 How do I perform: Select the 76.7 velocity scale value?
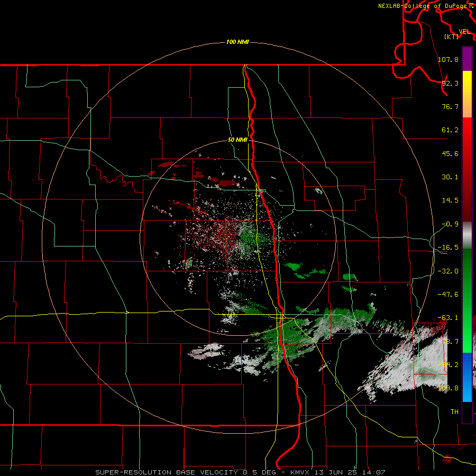click(x=450, y=106)
